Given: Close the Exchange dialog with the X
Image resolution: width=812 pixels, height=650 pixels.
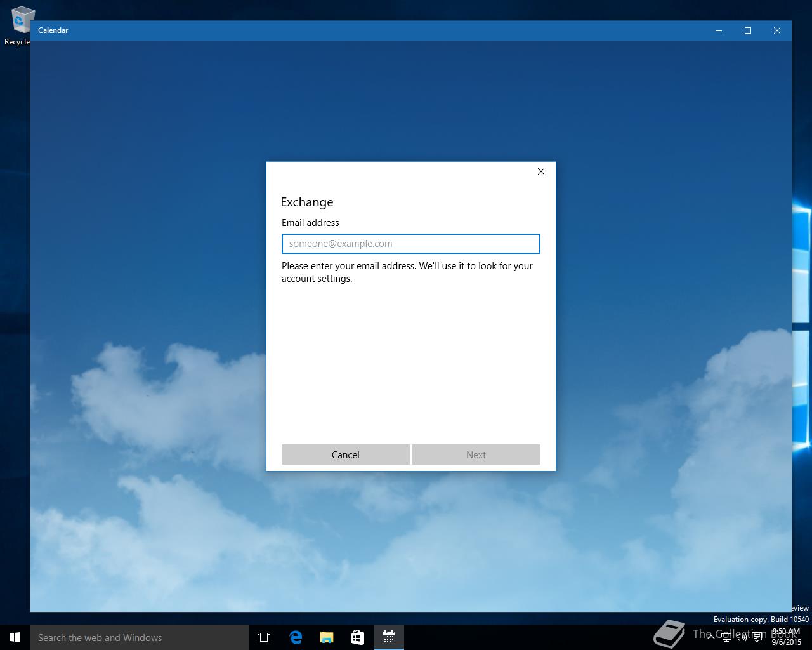Looking at the screenshot, I should click(541, 171).
